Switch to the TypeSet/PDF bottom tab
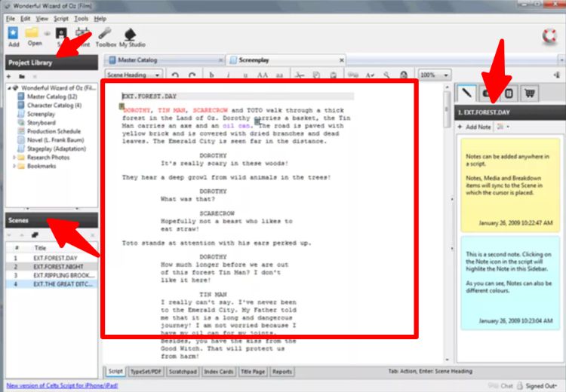Image resolution: width=566 pixels, height=392 pixels. 146,372
